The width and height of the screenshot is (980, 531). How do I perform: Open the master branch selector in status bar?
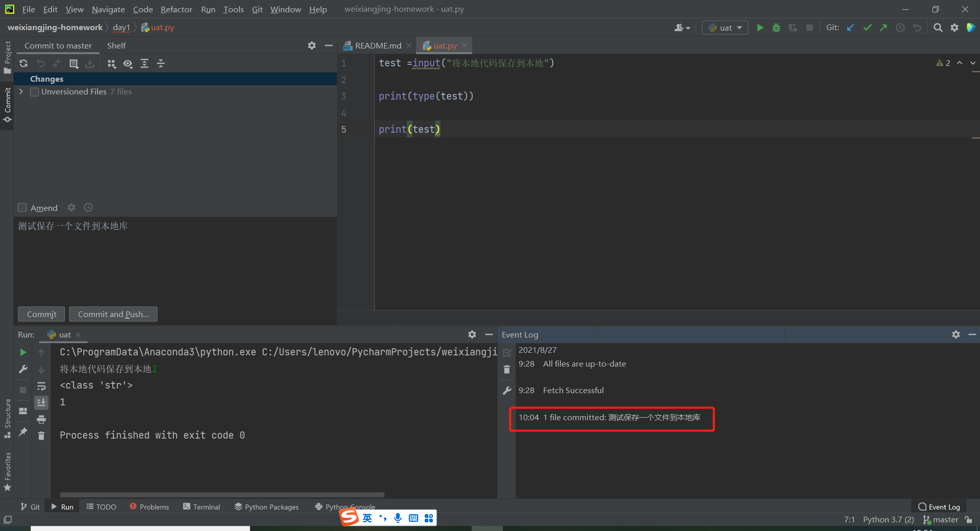(x=941, y=519)
